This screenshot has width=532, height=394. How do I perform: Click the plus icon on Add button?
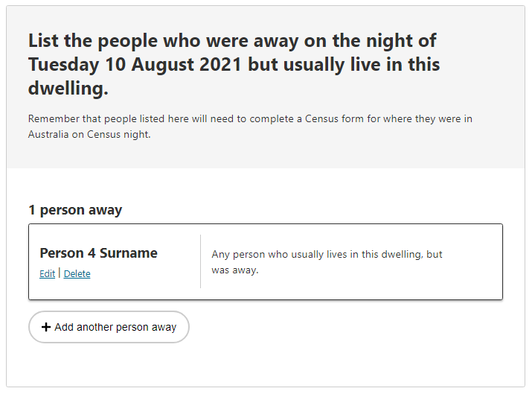46,328
